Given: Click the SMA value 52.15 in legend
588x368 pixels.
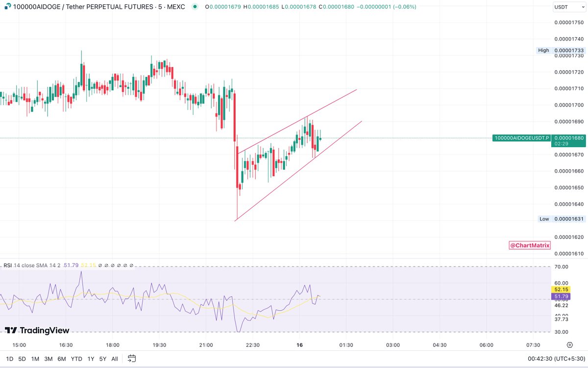Looking at the screenshot, I should pos(88,265).
